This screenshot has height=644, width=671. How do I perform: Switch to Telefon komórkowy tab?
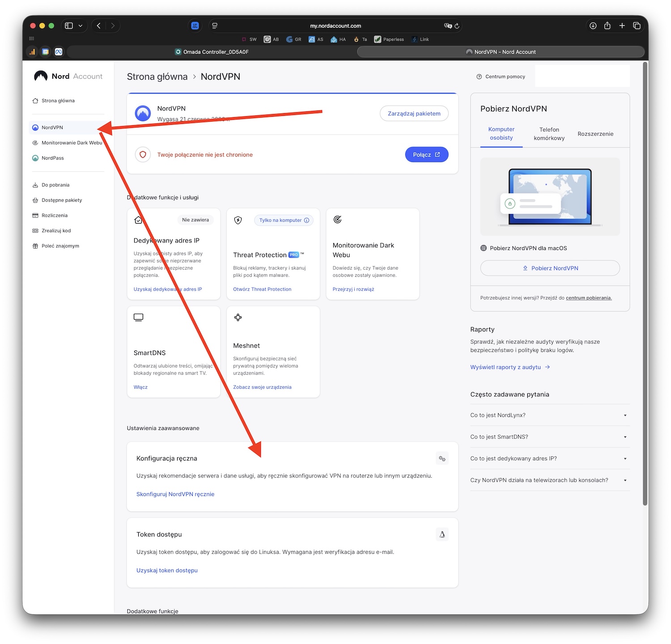tap(549, 134)
